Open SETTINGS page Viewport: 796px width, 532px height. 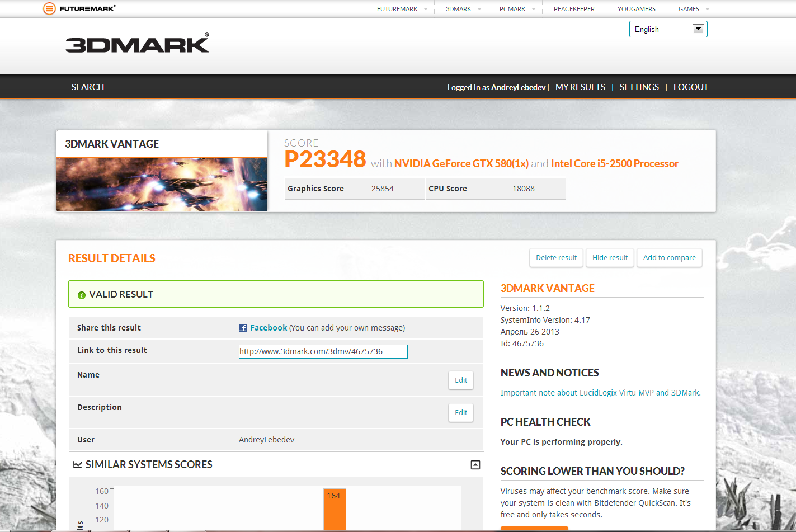coord(639,87)
